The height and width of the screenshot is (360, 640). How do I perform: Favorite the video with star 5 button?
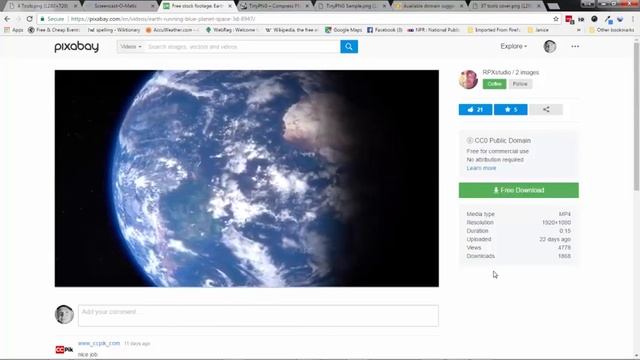click(x=510, y=109)
